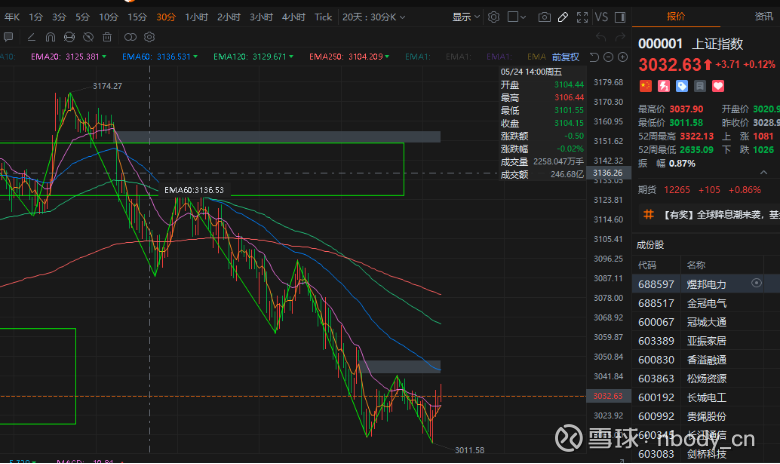
Task: Select the pen drawing tool icon
Action: 563,17
